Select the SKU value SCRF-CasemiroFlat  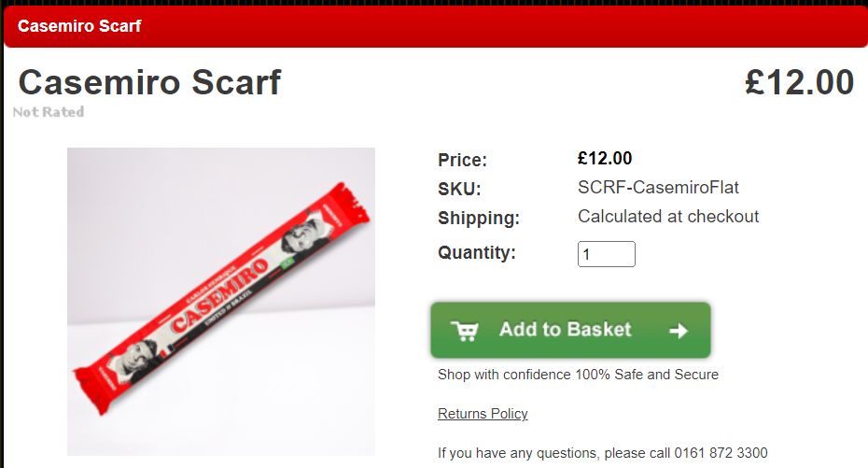click(658, 187)
